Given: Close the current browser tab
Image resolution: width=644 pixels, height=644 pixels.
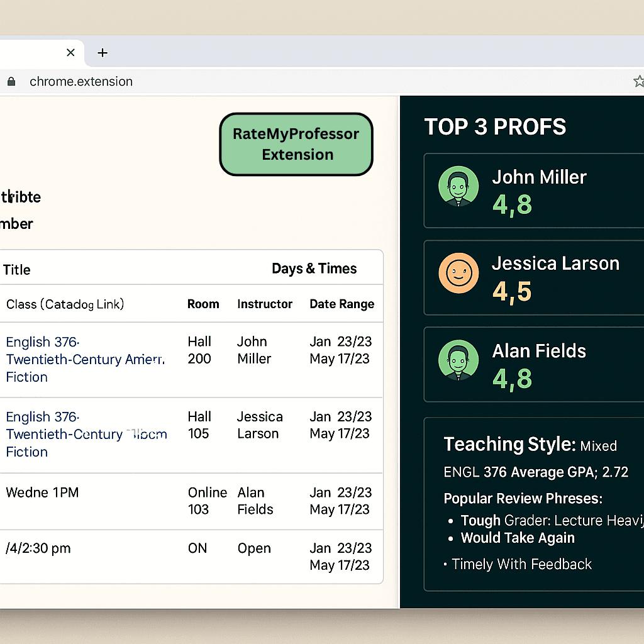Looking at the screenshot, I should (x=71, y=53).
